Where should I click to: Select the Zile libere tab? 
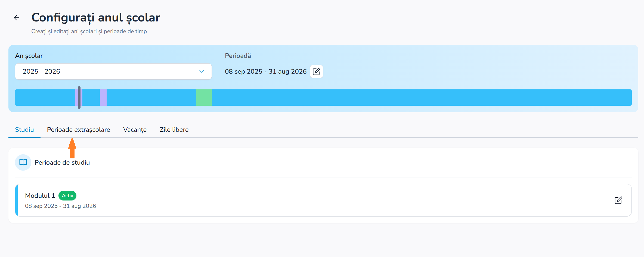pyautogui.click(x=174, y=130)
